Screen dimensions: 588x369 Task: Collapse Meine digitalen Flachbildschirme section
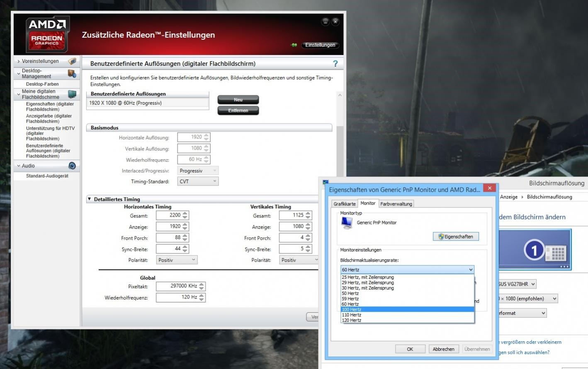point(19,94)
